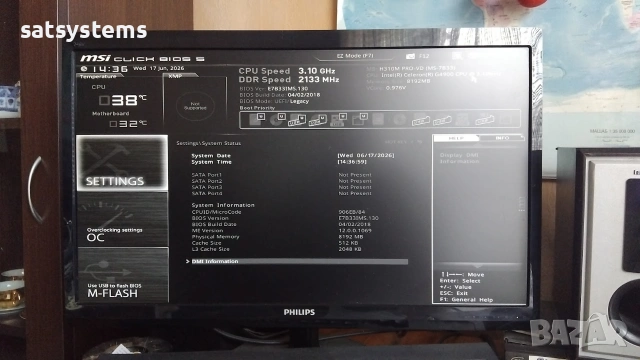Select first hard disk boot priority icon
The width and height of the screenshot is (640, 360).
[257, 120]
